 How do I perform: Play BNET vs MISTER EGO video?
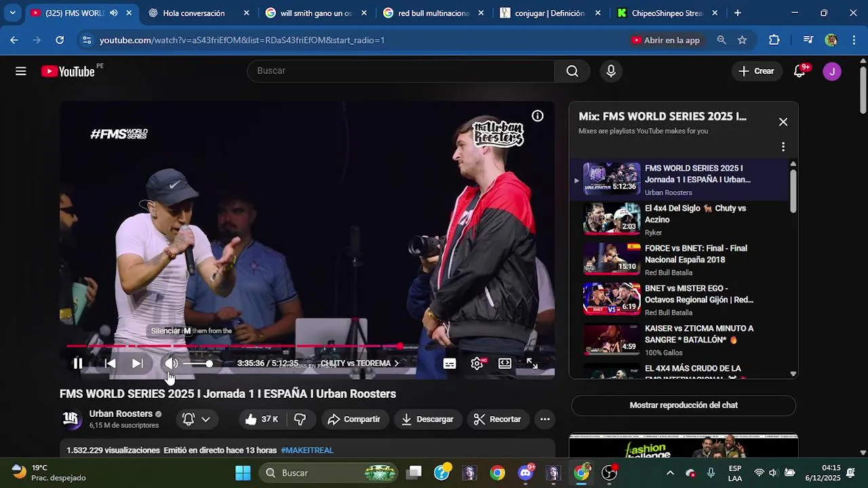click(678, 299)
